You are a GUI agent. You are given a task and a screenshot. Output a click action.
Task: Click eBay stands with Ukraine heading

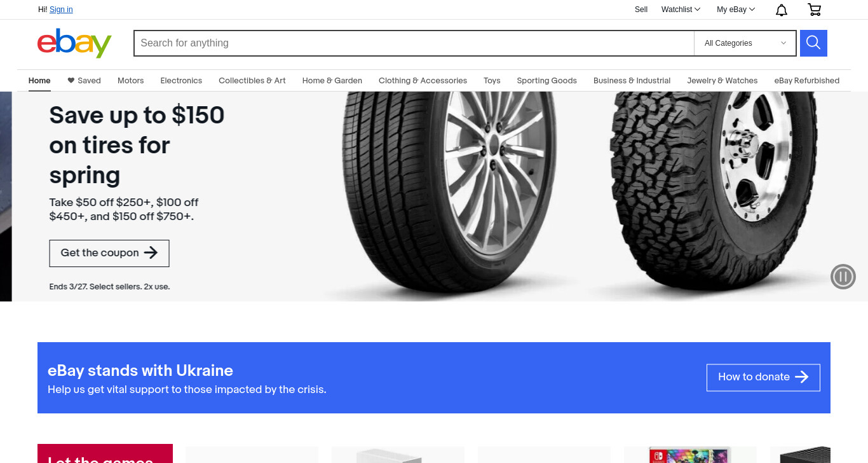(x=140, y=370)
